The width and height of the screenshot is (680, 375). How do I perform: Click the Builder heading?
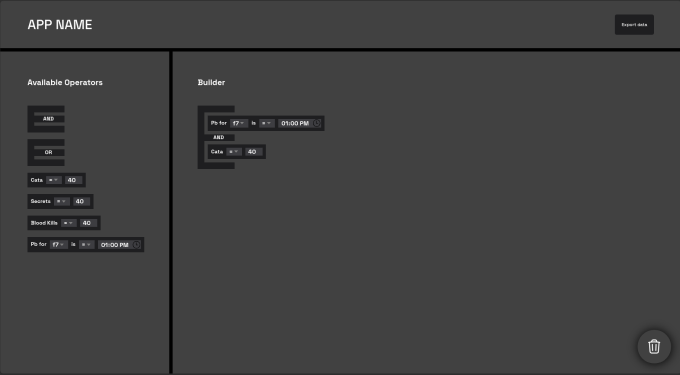pos(211,82)
